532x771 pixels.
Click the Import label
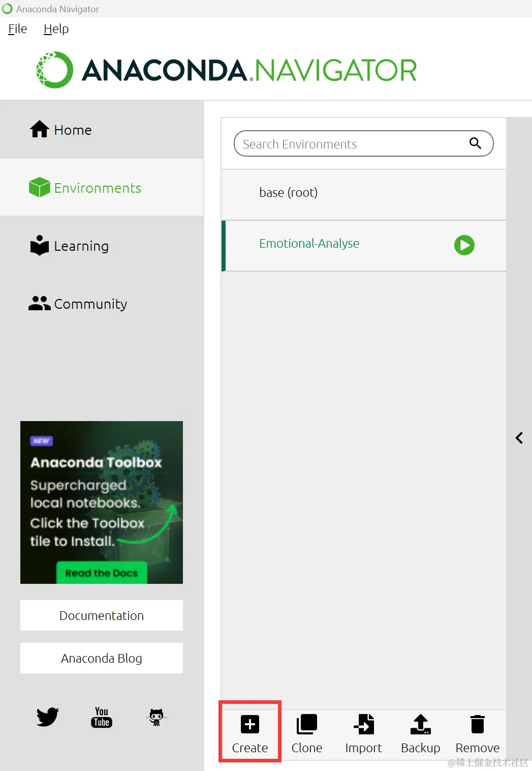click(x=364, y=748)
